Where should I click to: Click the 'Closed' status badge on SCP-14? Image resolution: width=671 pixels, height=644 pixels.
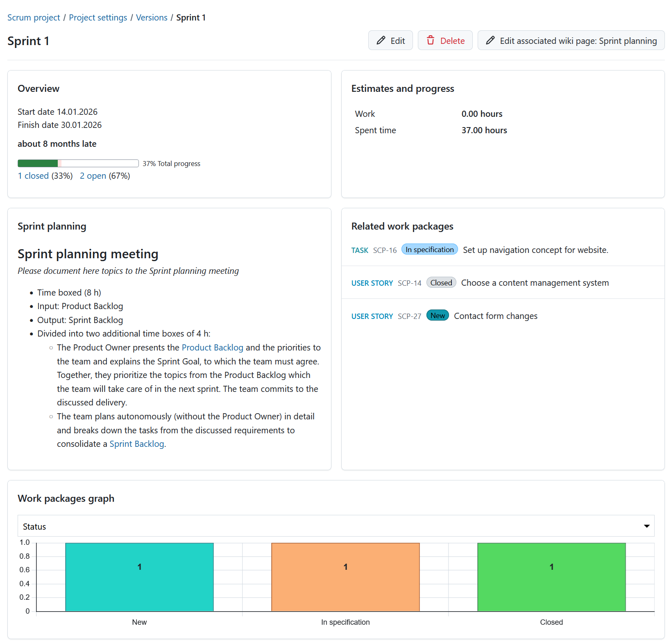point(441,282)
